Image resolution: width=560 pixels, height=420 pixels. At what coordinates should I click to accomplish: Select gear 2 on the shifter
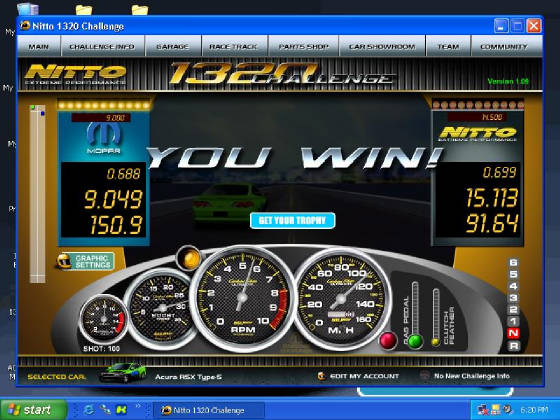point(513,310)
